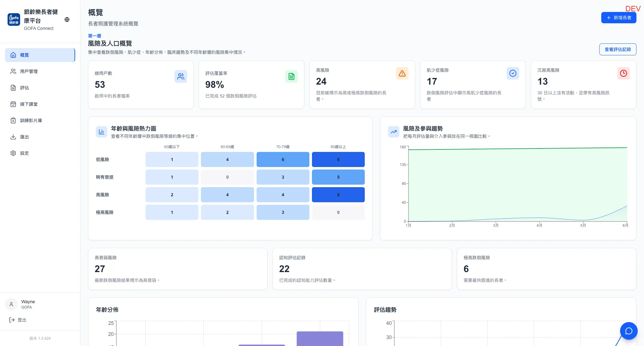
Task: Click the gear icon beside 設定
Action: click(13, 153)
